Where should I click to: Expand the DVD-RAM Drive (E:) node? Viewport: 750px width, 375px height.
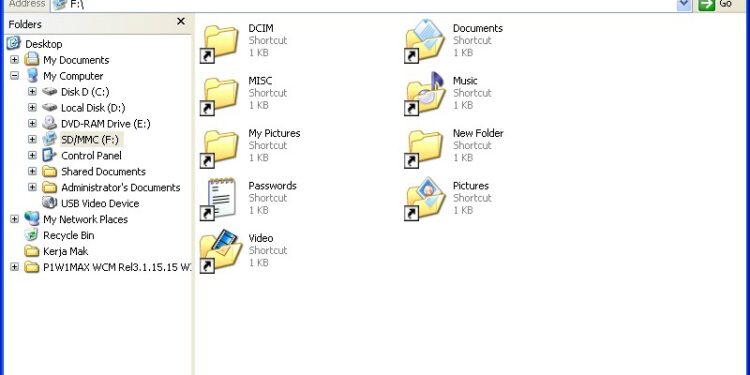[x=32, y=123]
